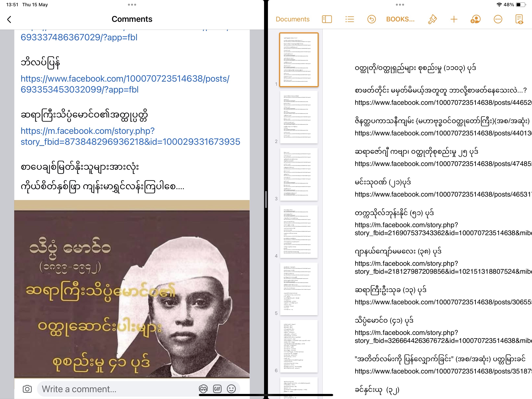The height and width of the screenshot is (399, 532).
Task: Open the Format paintbrush panel
Action: (x=432, y=19)
